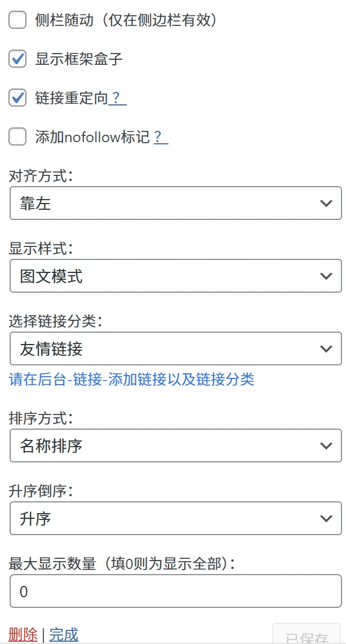Screen dimensions: 346x644
Task: Click the chevron arrow on 排序方式 selector
Action: coord(326,445)
